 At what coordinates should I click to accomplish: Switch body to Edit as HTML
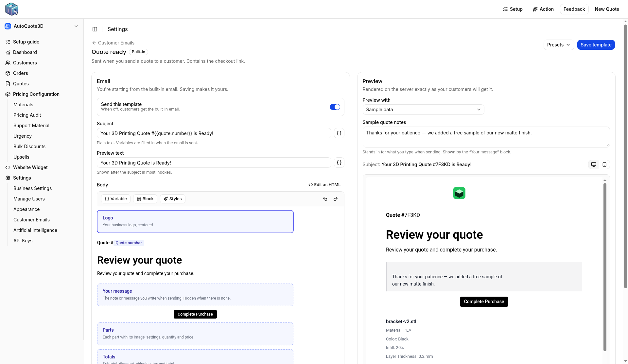[324, 185]
